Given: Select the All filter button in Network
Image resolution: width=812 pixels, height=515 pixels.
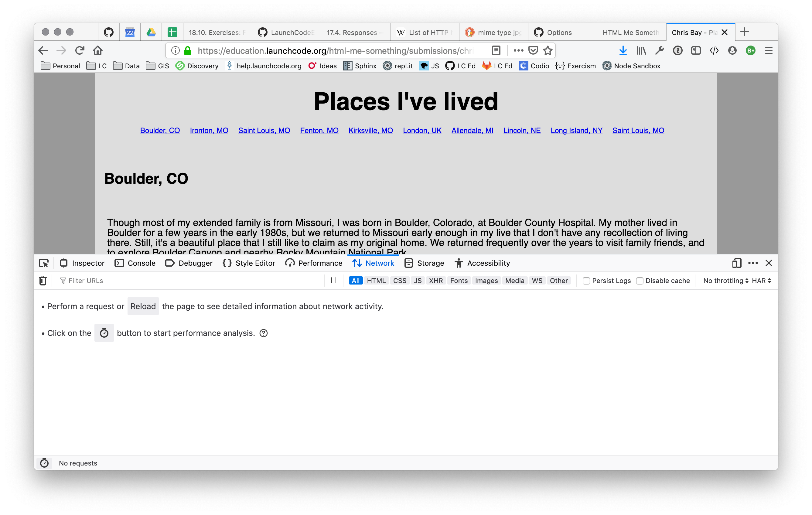Looking at the screenshot, I should [x=356, y=280].
